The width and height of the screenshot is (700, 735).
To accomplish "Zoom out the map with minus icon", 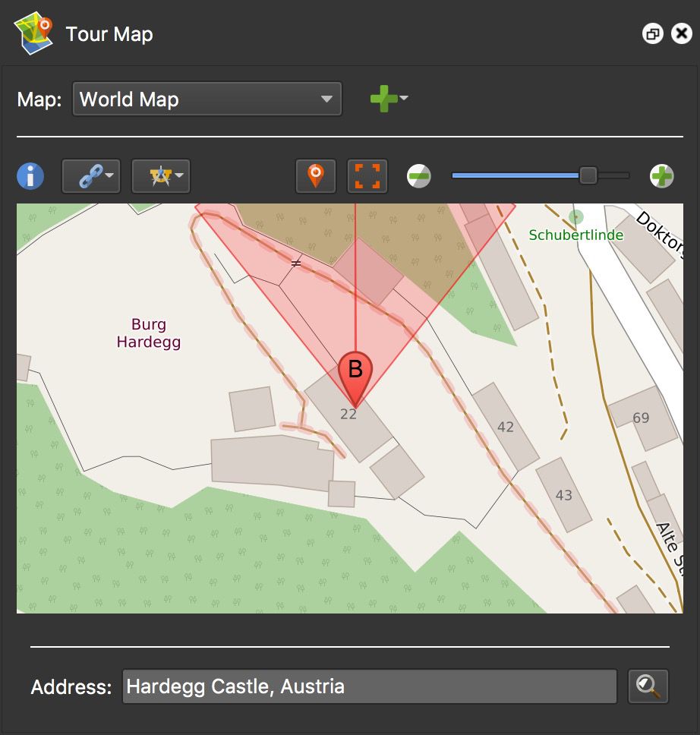I will [418, 175].
